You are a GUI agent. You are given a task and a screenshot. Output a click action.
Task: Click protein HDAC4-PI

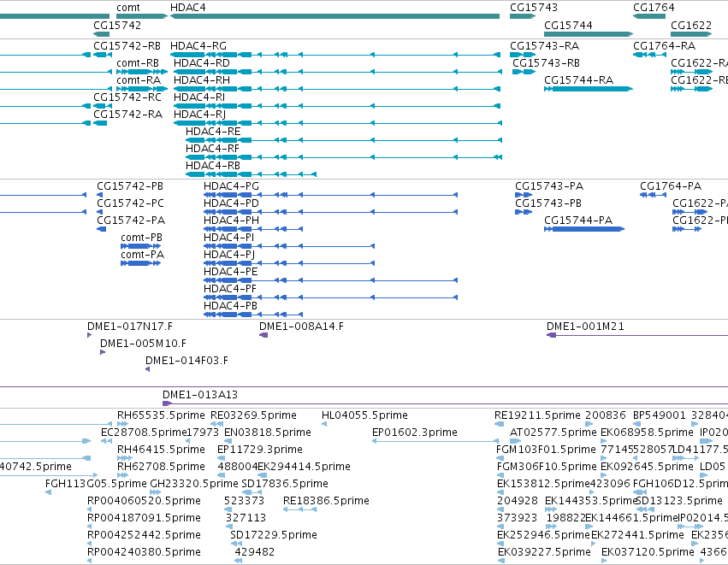(229, 238)
